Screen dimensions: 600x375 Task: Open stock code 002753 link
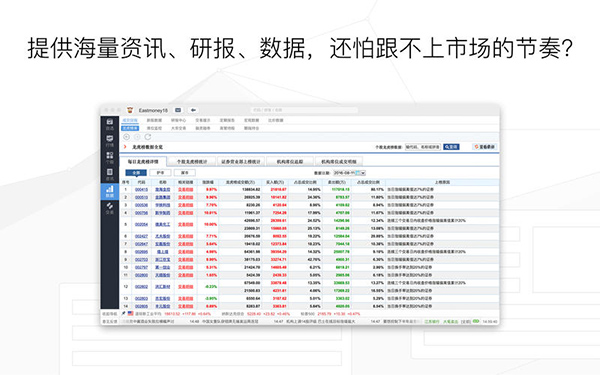141,259
